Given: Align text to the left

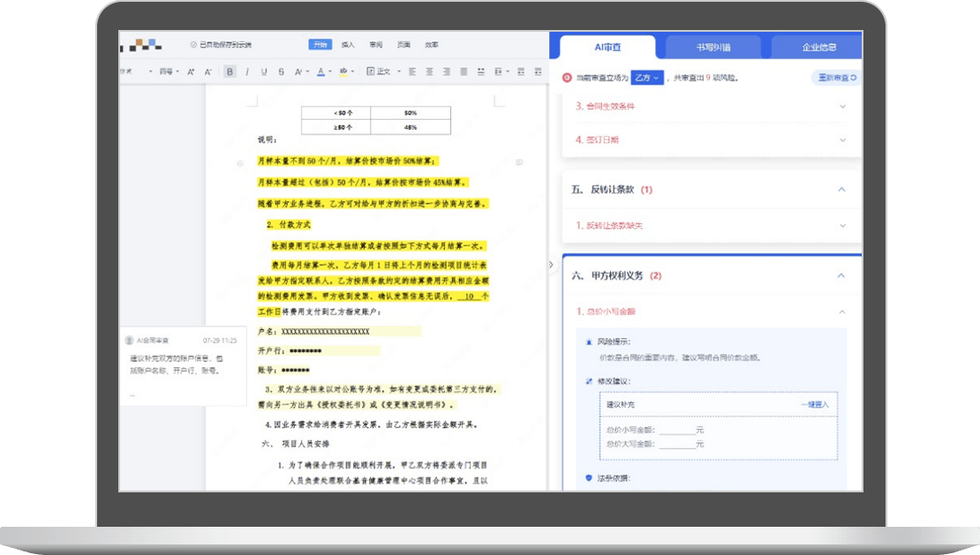Looking at the screenshot, I should 411,71.
